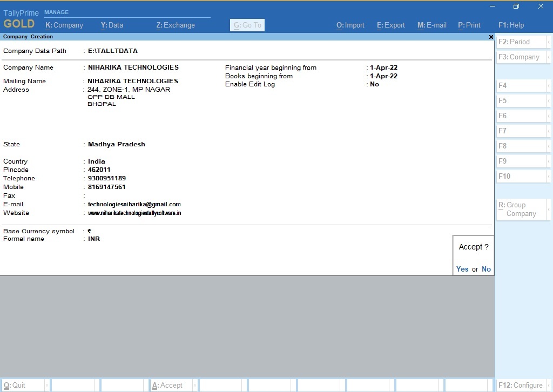
Task: Choose No in the Accept prompt
Action: pos(487,269)
